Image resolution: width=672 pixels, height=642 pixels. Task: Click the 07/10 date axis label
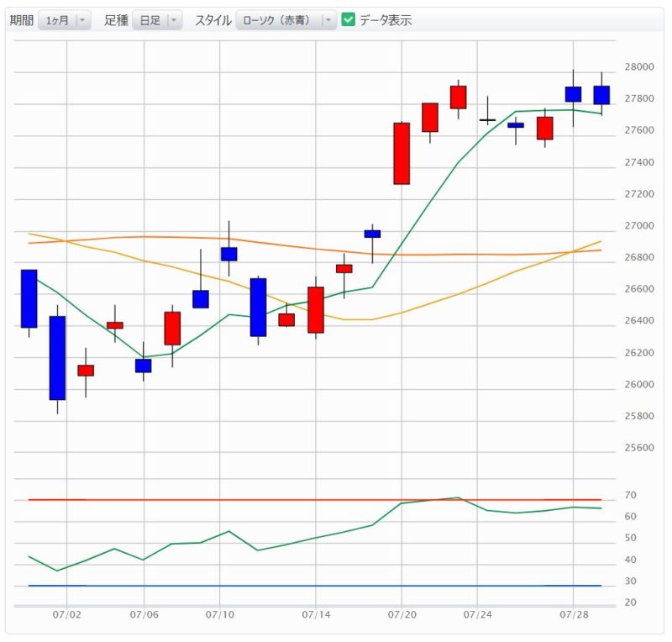coord(220,614)
